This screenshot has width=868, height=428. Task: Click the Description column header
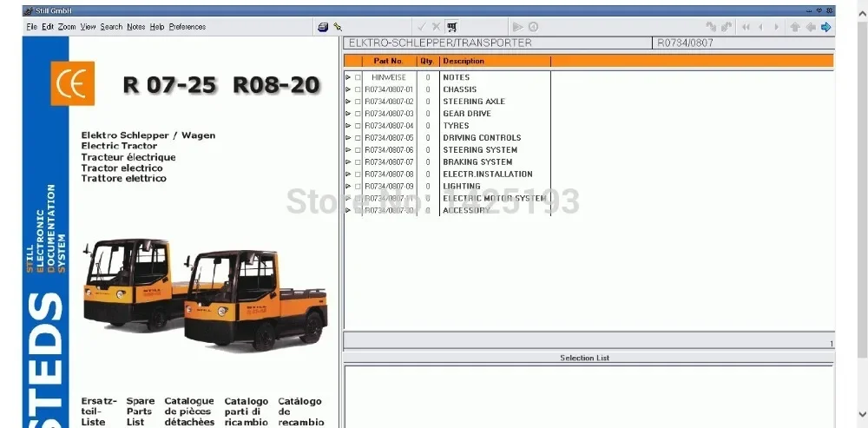[495, 61]
